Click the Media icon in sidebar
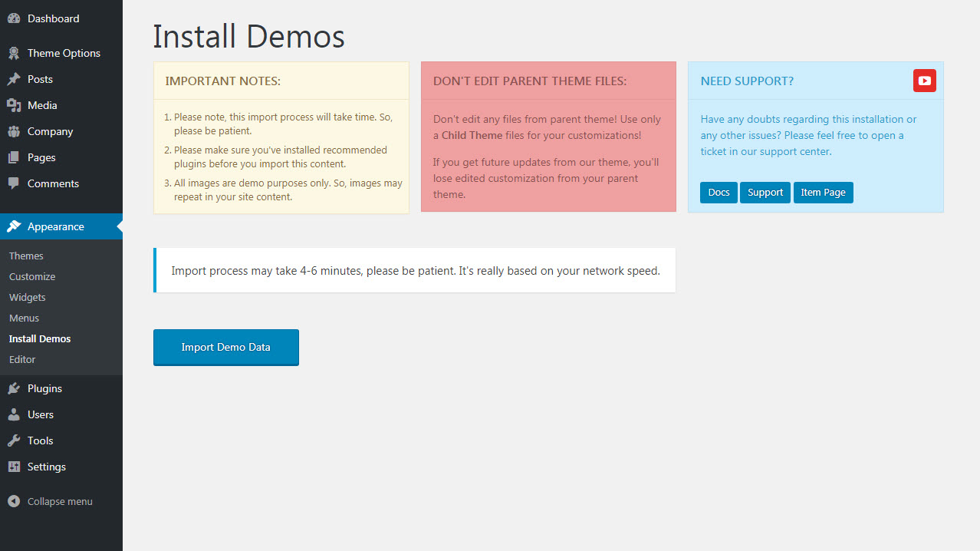 pos(14,105)
